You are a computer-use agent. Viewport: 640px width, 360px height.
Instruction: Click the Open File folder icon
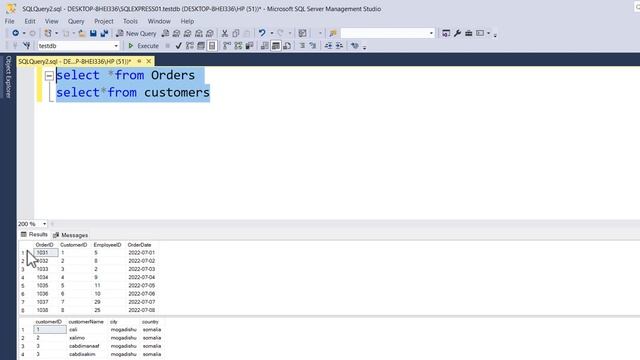(x=82, y=33)
